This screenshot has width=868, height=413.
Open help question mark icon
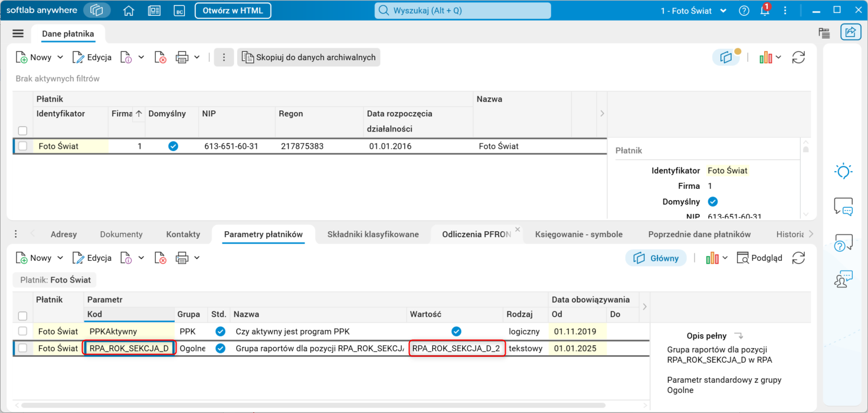tap(744, 11)
